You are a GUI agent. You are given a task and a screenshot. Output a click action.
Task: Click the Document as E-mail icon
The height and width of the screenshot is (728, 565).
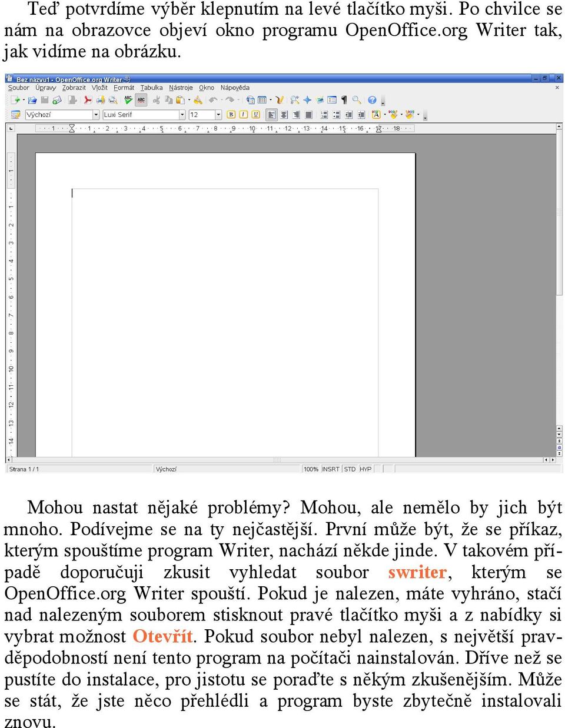[x=57, y=100]
